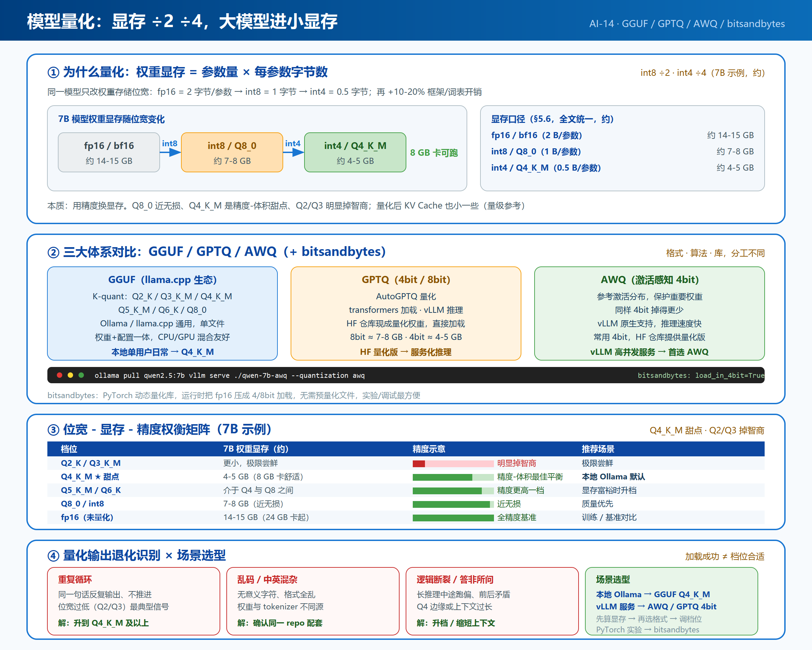The width and height of the screenshot is (812, 650).
Task: Click the 8 GB 卡可跑 label
Action: pyautogui.click(x=434, y=153)
